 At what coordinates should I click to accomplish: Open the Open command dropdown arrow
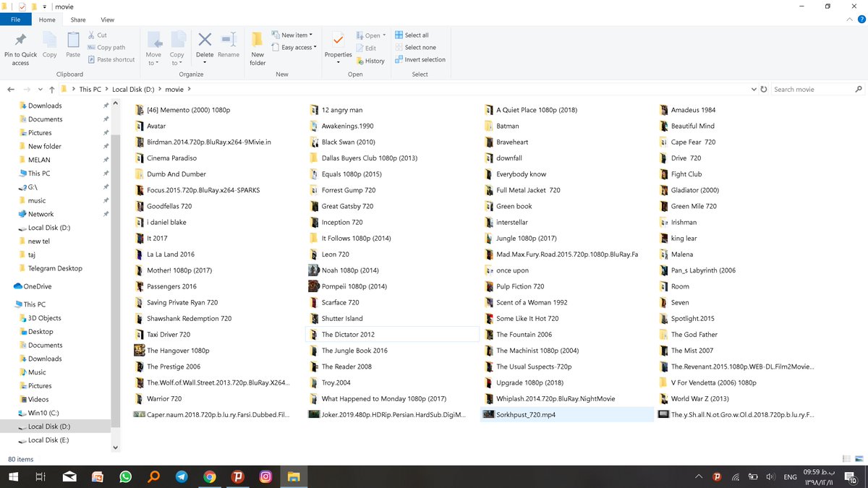click(384, 35)
